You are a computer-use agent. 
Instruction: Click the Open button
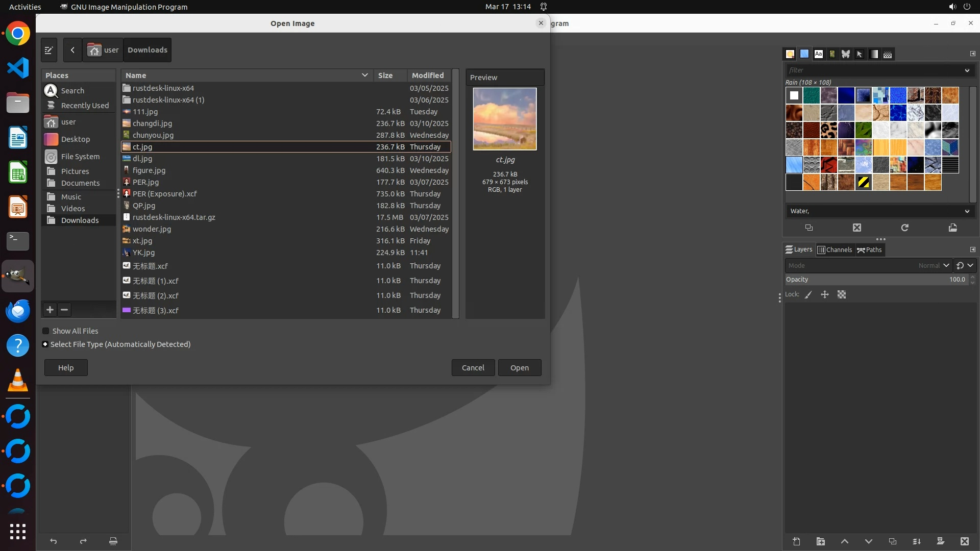point(519,368)
